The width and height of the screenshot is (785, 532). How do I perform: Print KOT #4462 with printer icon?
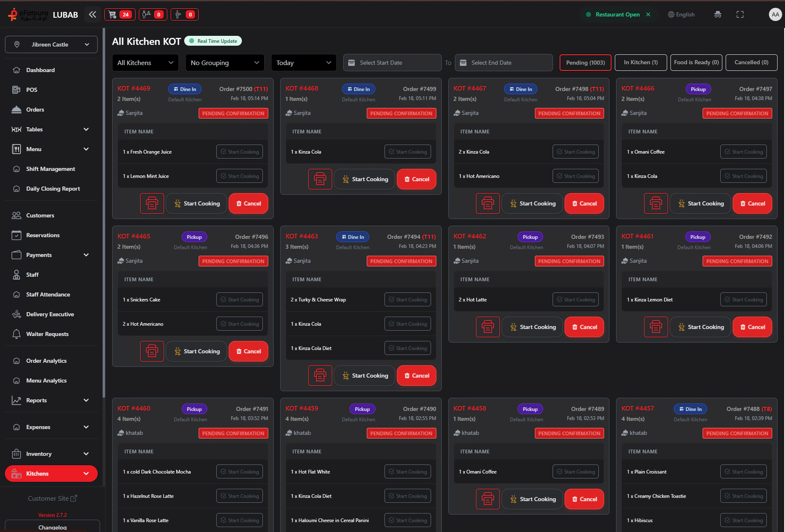(x=488, y=327)
